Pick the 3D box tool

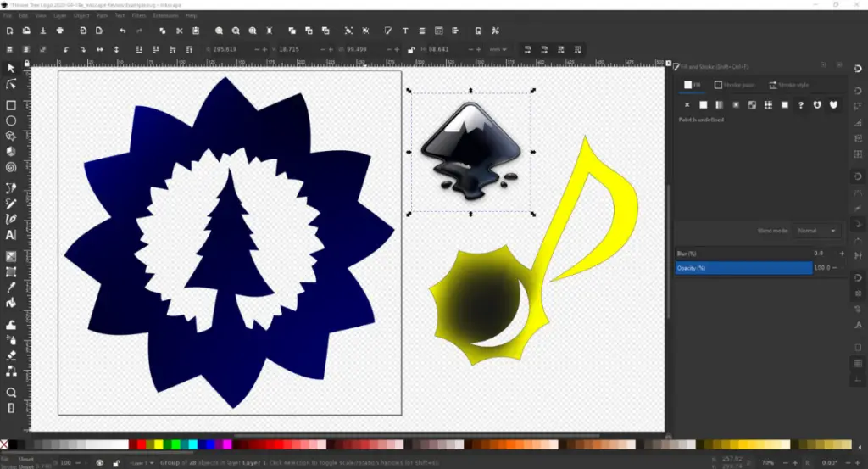point(10,152)
